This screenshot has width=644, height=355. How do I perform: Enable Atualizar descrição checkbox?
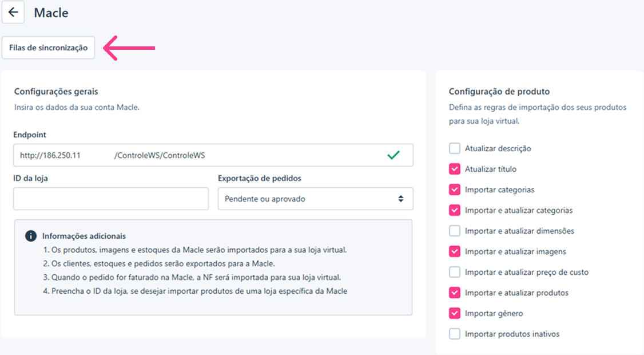click(455, 148)
